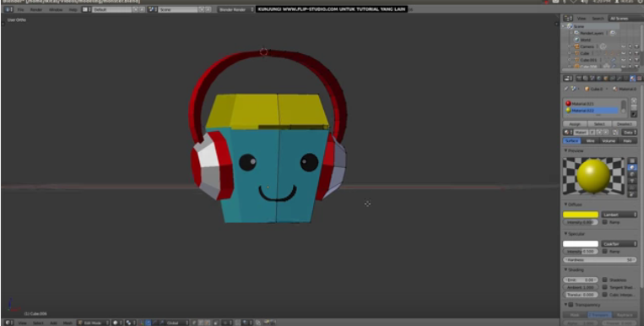Open the Window menu
This screenshot has height=326, width=644.
56,9
